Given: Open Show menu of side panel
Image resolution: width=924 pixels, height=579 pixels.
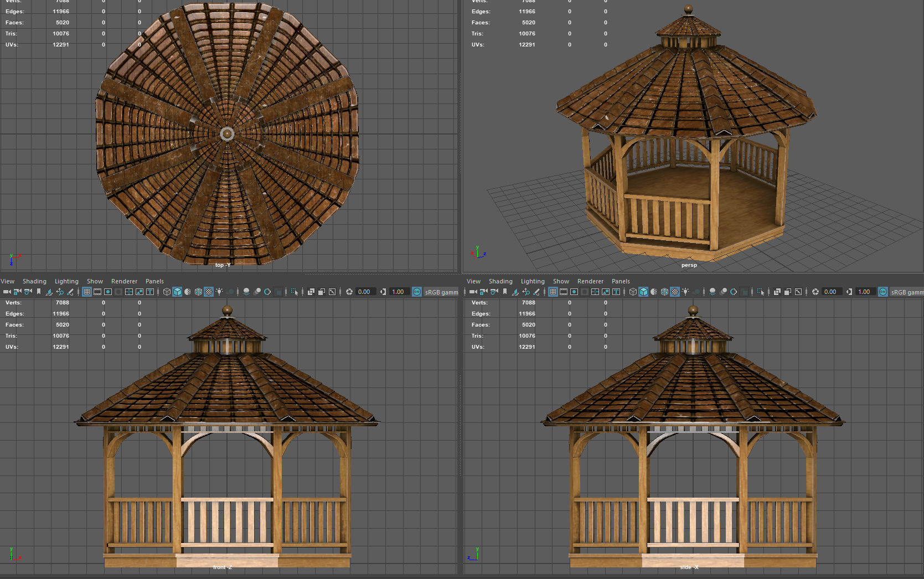Looking at the screenshot, I should [561, 281].
